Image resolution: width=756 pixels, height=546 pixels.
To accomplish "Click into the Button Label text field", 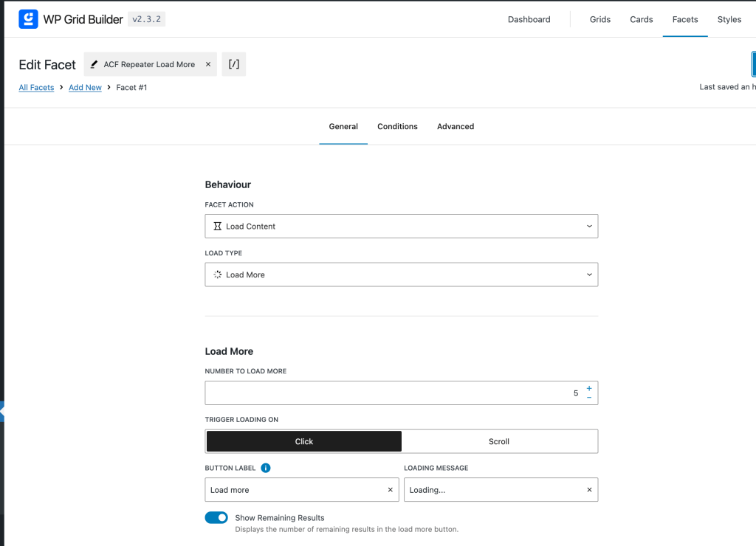I will (x=295, y=490).
